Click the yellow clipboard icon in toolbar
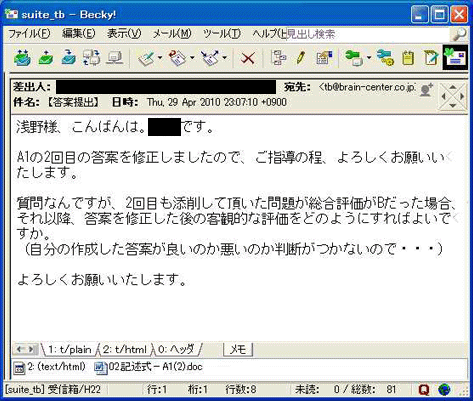Screen dimensions: 473x401 point(409,58)
